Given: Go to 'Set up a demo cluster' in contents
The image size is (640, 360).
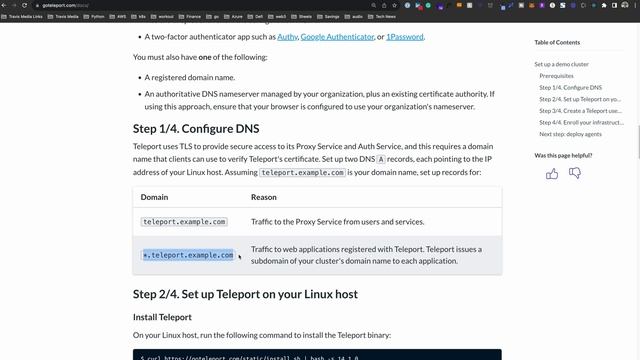Looking at the screenshot, I should pyautogui.click(x=562, y=64).
